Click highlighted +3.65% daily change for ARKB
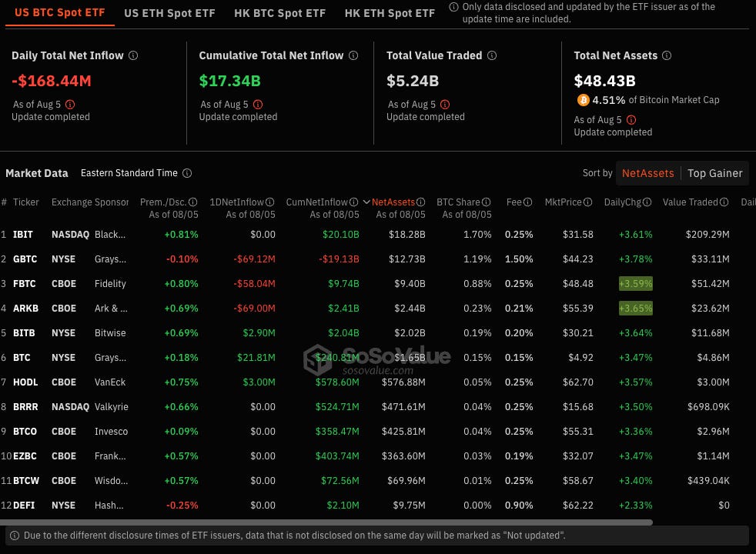The width and height of the screenshot is (756, 554). 635,309
